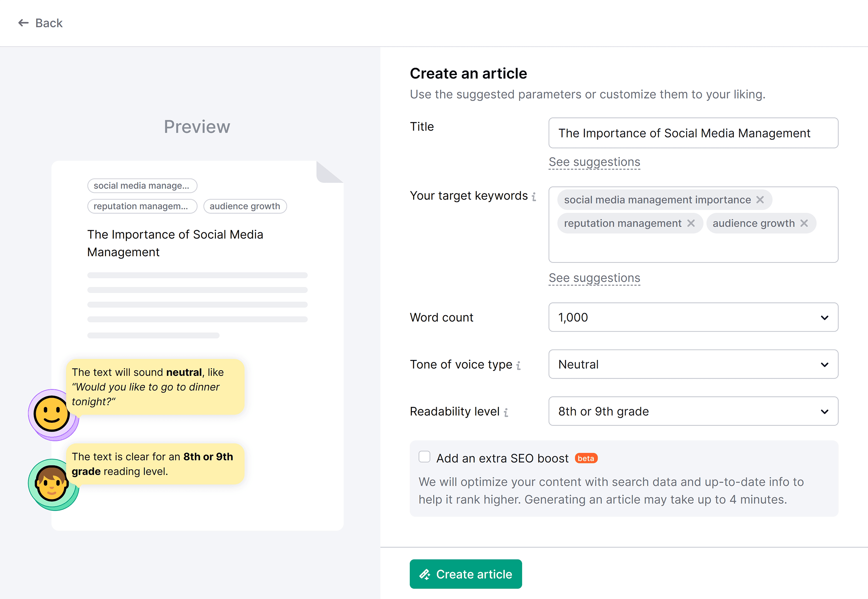Viewport: 868px width, 599px height.
Task: Click the info icon beside Tone of voice type
Action: click(518, 364)
